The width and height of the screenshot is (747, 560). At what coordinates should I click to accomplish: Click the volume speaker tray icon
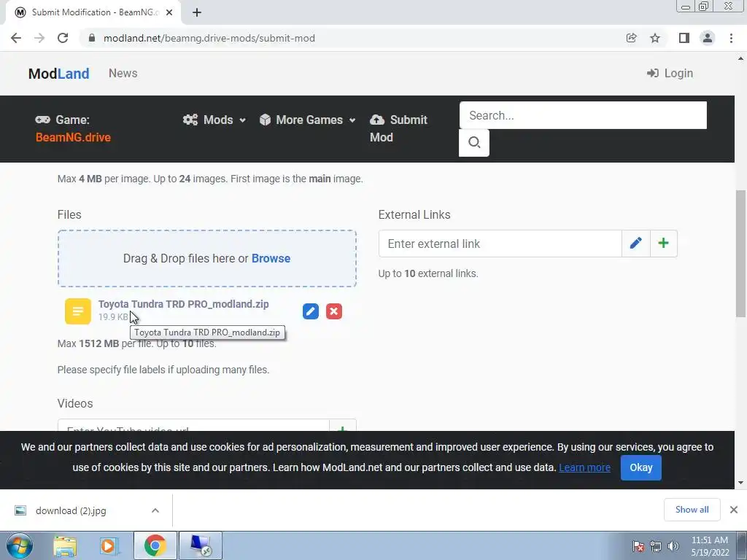673,546
